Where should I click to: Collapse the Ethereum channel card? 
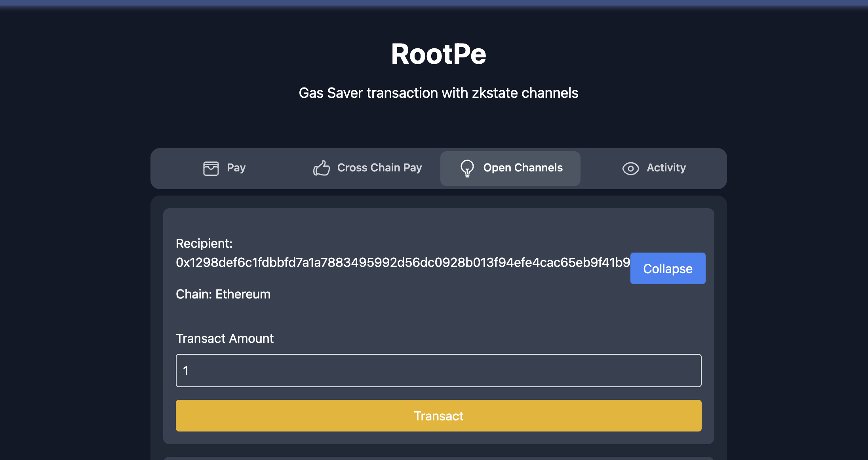(668, 268)
